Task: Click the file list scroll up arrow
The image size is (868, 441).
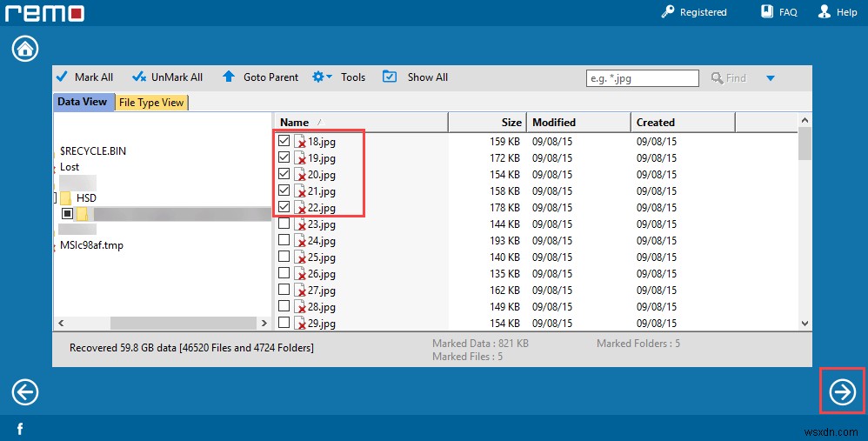Action: tap(805, 120)
